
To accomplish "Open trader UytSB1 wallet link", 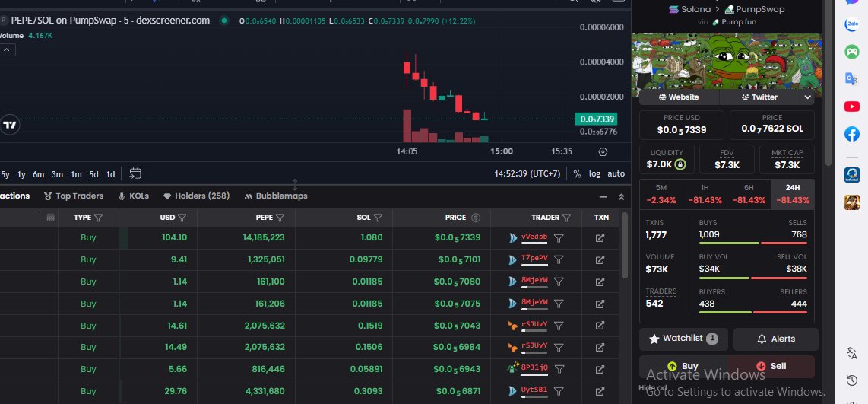I will [534, 390].
